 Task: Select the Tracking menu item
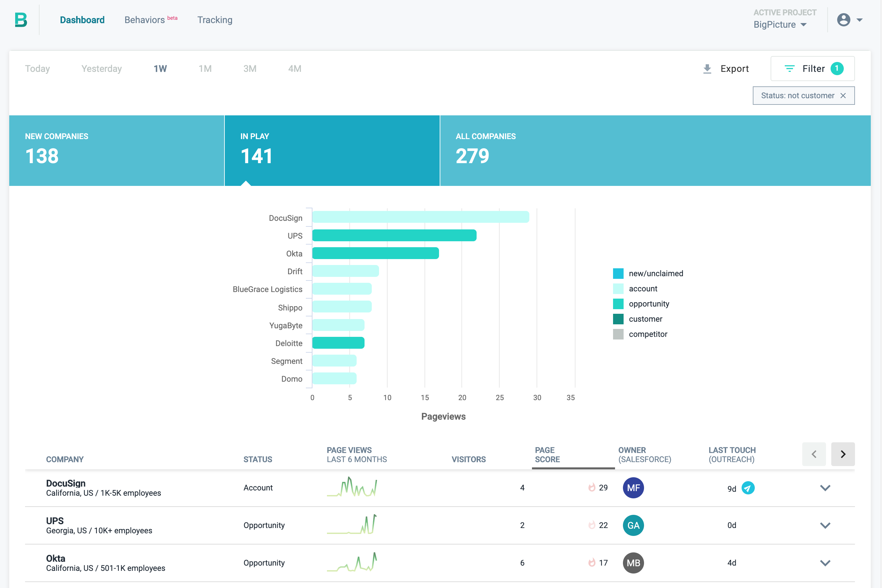click(215, 20)
